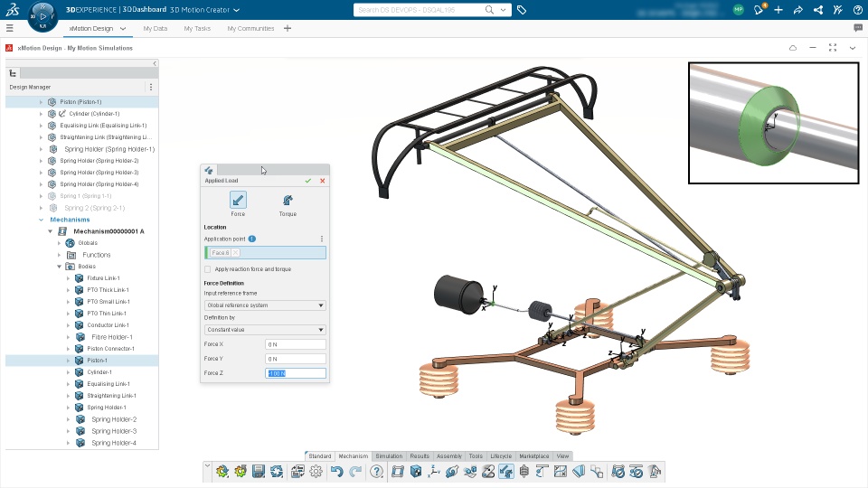The width and height of the screenshot is (868, 488).
Task: Click the robot arm icon in action bar
Action: click(x=655, y=472)
